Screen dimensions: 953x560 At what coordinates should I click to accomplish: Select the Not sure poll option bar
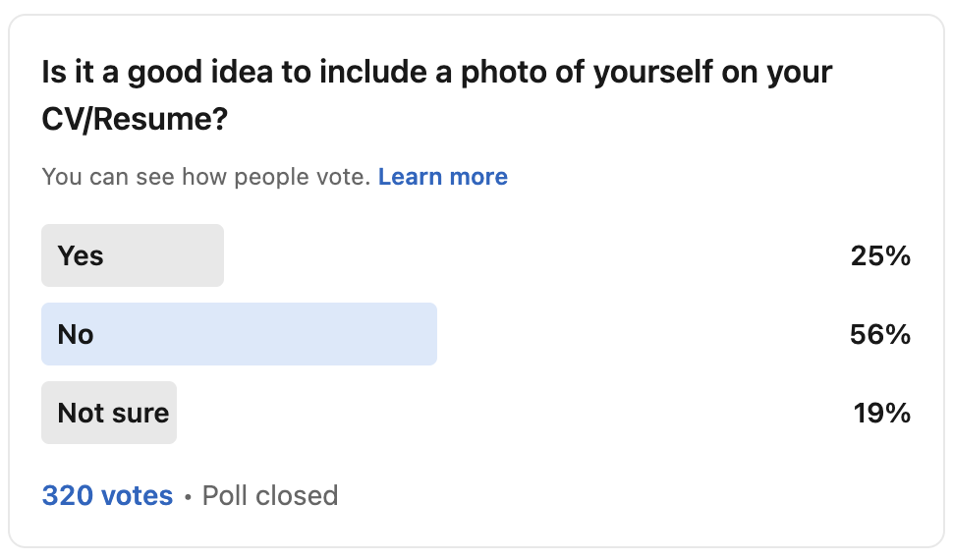click(109, 413)
